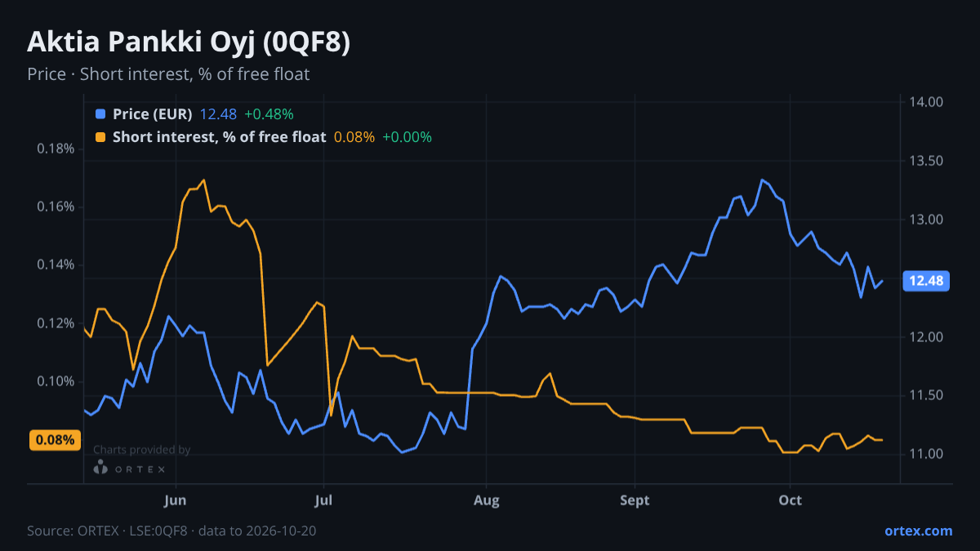Click the blue 12.48 price axis tag

(925, 281)
